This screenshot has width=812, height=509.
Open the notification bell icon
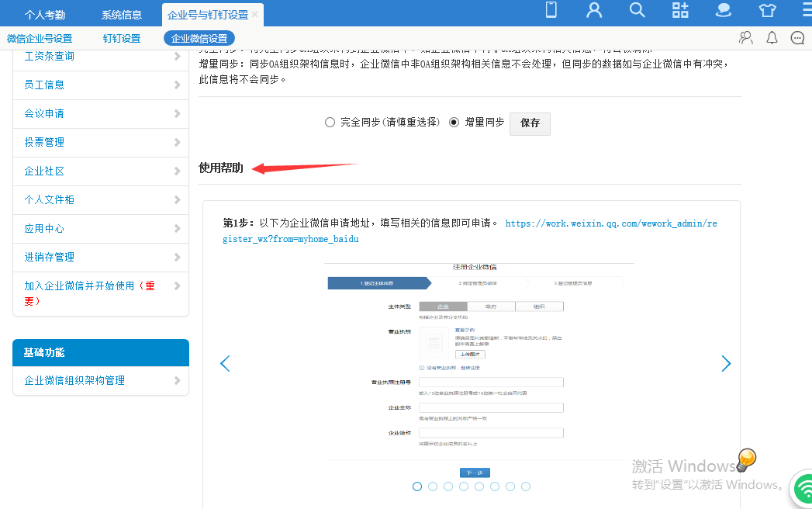[772, 38]
